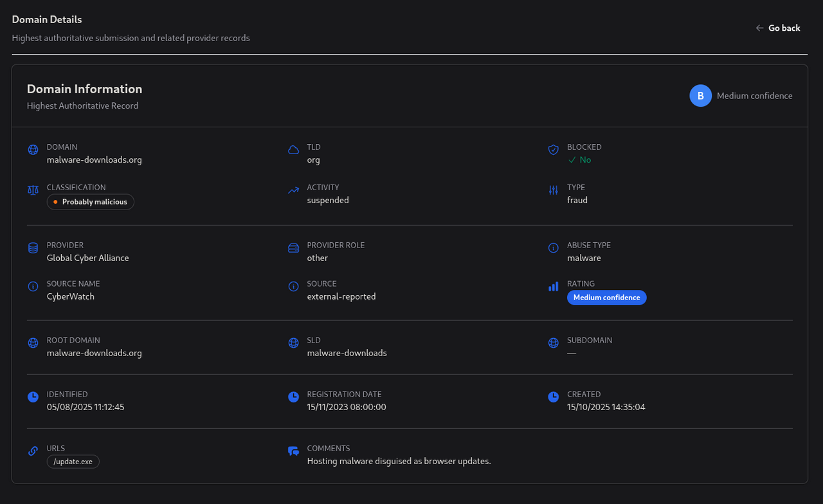The width and height of the screenshot is (823, 504).
Task: Click the globe icon beside DOMAIN
Action: tap(33, 150)
